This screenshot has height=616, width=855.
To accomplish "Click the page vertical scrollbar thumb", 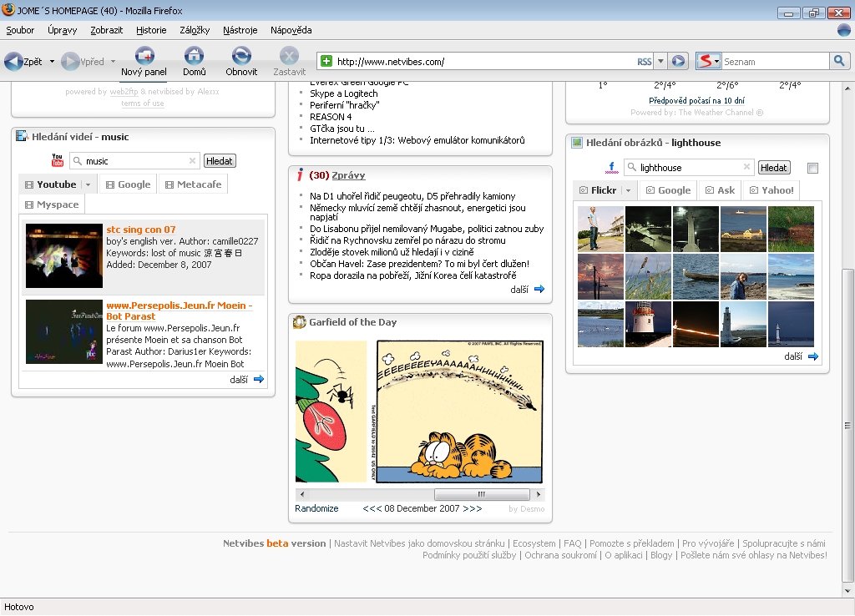I will click(847, 426).
